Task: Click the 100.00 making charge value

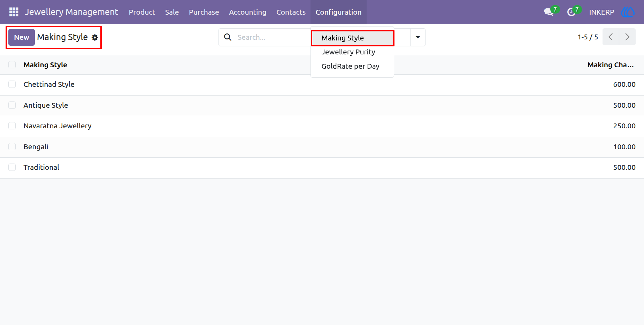Action: pyautogui.click(x=624, y=147)
